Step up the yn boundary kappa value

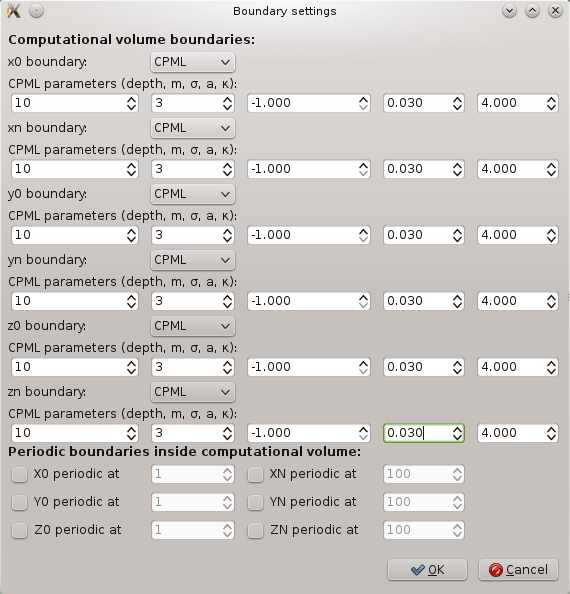(551, 297)
